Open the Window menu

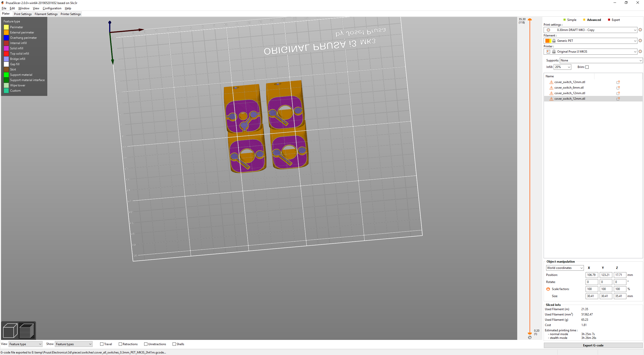coord(24,8)
